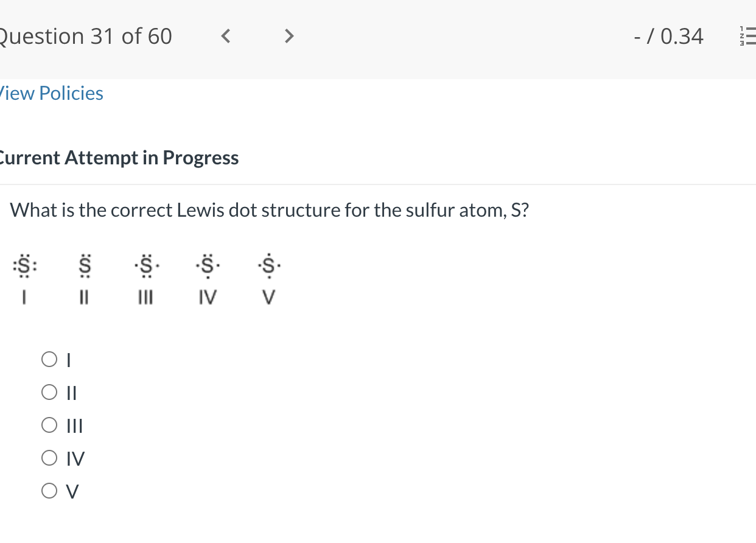Select radio button for answer III
Image resolution: width=756 pixels, height=543 pixels.
coord(49,425)
